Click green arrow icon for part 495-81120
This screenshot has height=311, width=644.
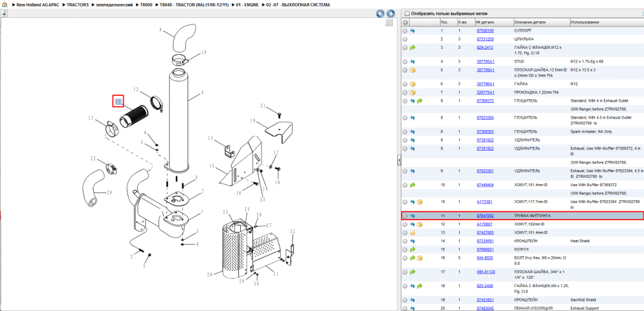(x=413, y=272)
